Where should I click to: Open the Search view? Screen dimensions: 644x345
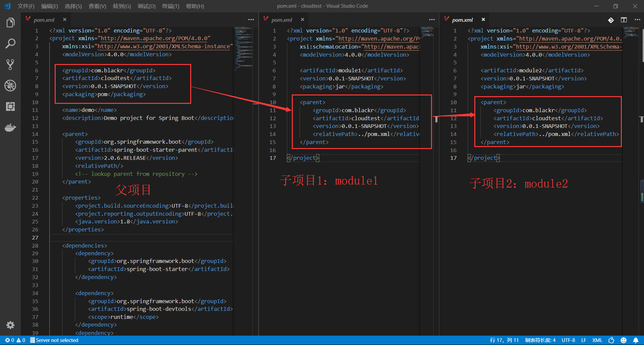click(x=10, y=43)
